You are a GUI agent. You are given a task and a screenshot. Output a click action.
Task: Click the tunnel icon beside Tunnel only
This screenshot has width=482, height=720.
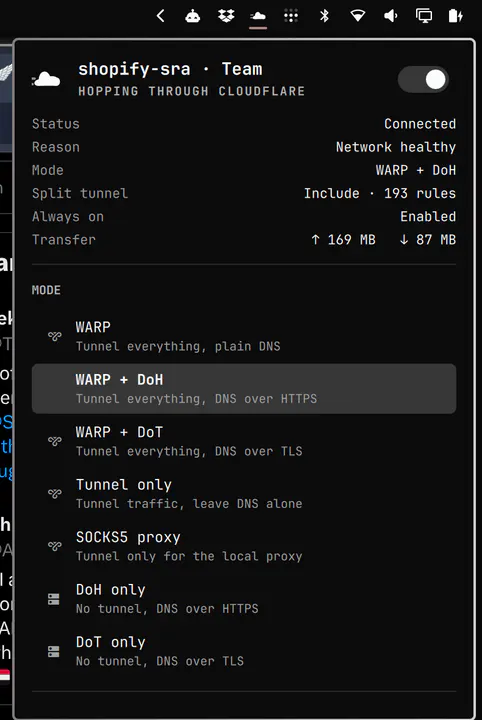point(54,494)
